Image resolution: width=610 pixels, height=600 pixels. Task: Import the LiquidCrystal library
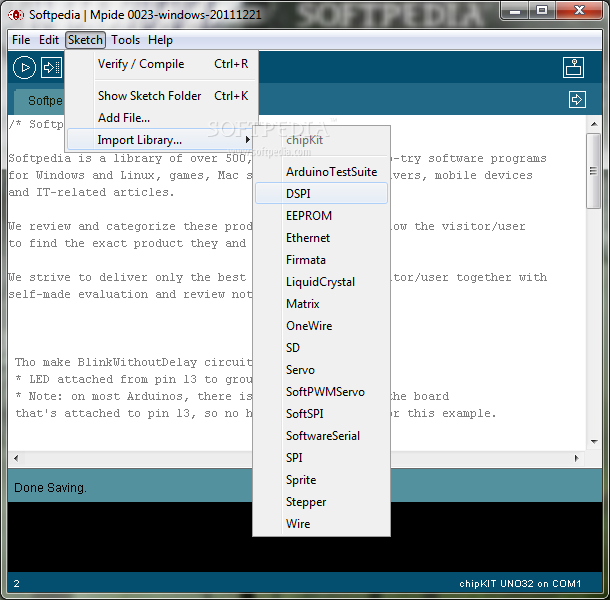point(321,282)
